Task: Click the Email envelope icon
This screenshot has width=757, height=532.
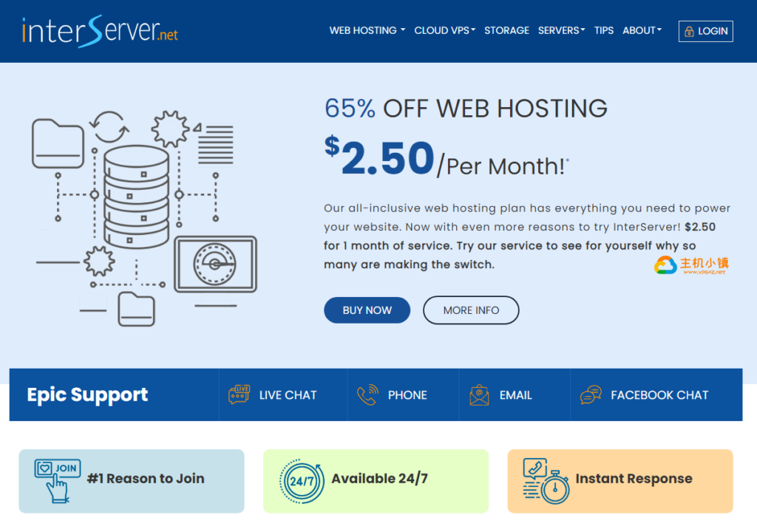Action: pos(479,395)
